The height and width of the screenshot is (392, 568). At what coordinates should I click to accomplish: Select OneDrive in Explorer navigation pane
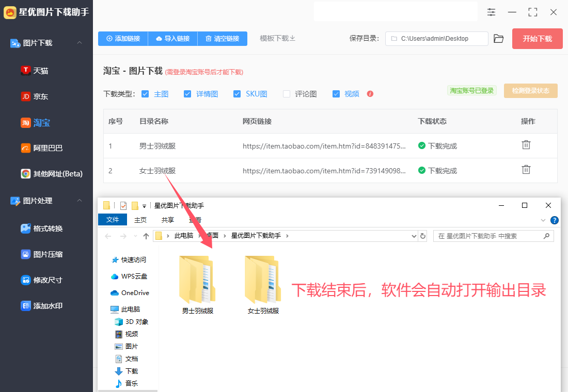coord(130,293)
